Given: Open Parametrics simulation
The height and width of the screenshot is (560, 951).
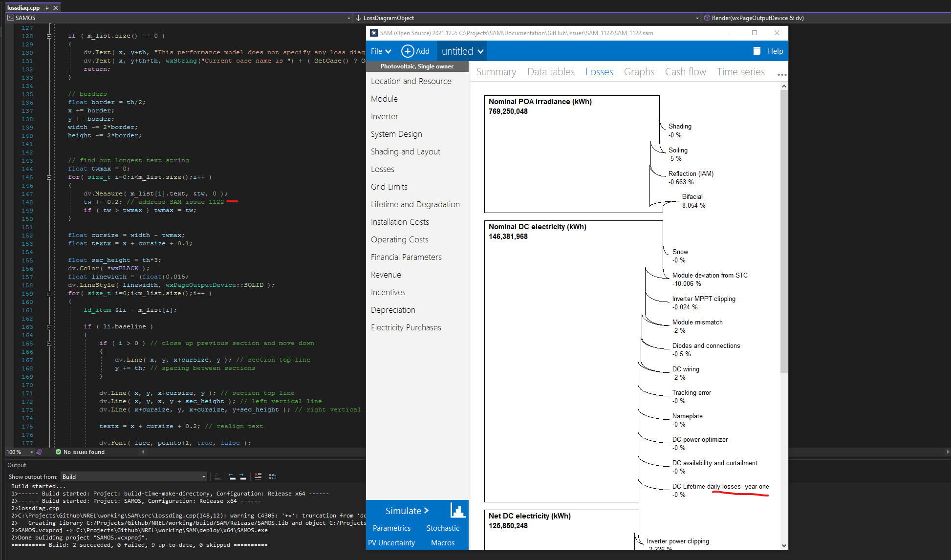Looking at the screenshot, I should click(391, 528).
